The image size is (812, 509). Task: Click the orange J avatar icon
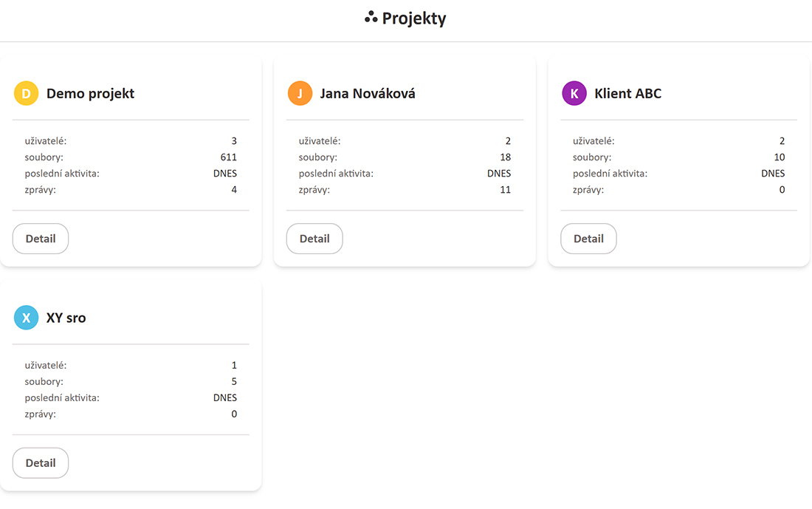[300, 94]
